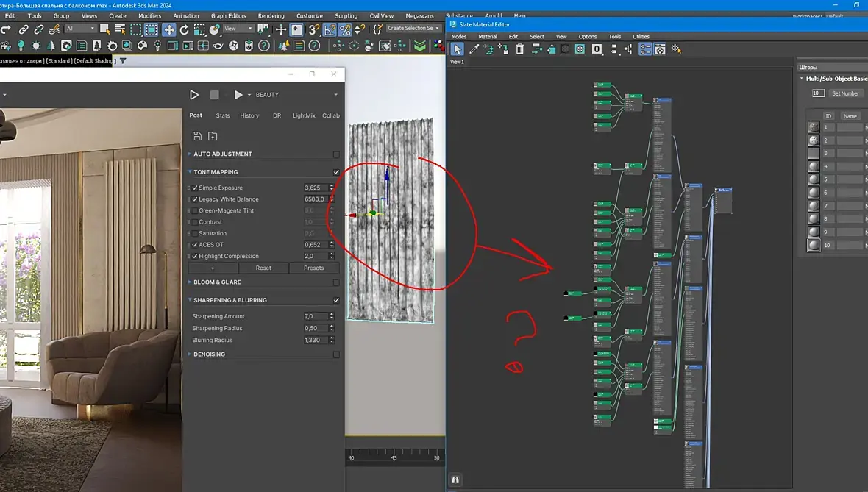Click the Select and Link chain icon
The width and height of the screenshot is (868, 492).
click(24, 29)
